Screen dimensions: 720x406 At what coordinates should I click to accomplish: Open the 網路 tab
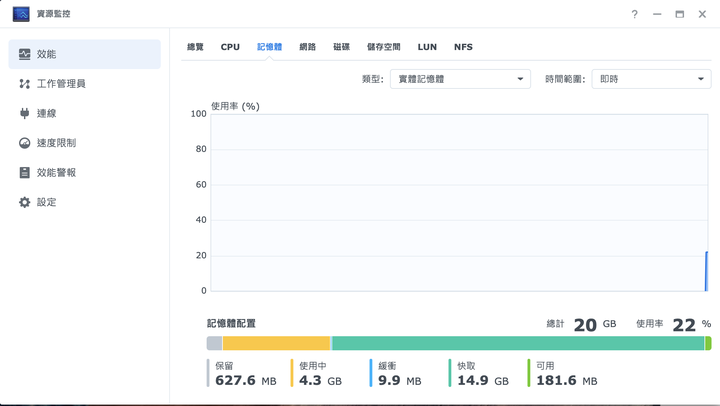[307, 47]
